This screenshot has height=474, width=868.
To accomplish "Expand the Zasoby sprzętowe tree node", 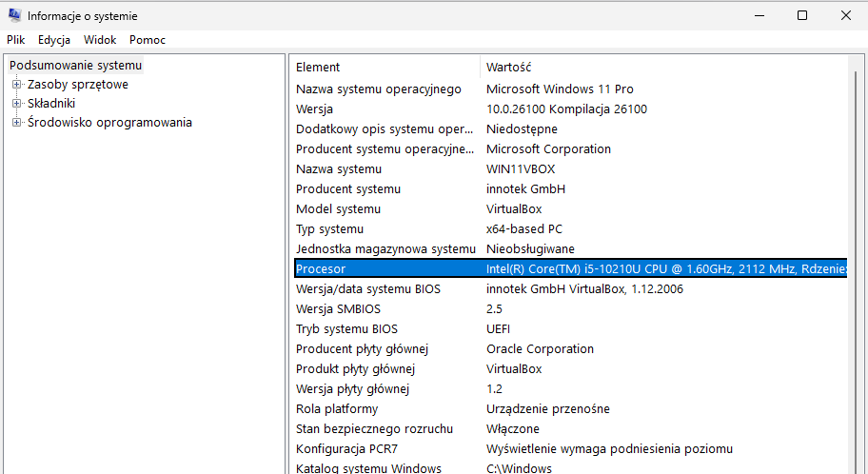I will (x=16, y=85).
